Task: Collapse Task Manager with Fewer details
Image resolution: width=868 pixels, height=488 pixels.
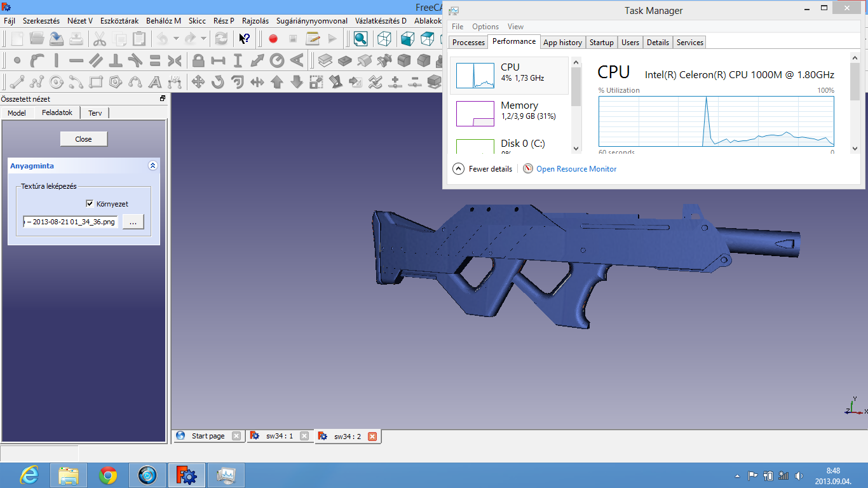Action: (x=482, y=169)
